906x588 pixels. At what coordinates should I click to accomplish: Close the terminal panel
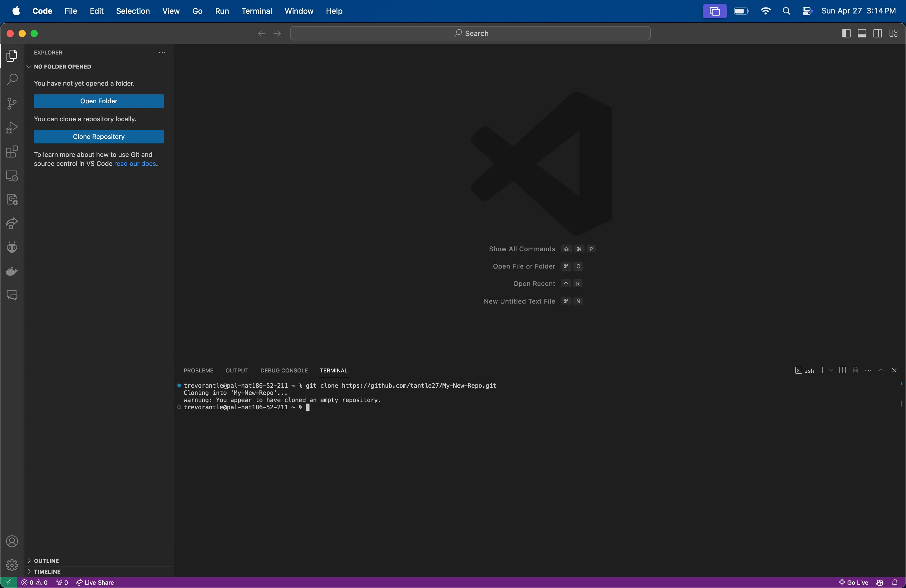tap(894, 370)
